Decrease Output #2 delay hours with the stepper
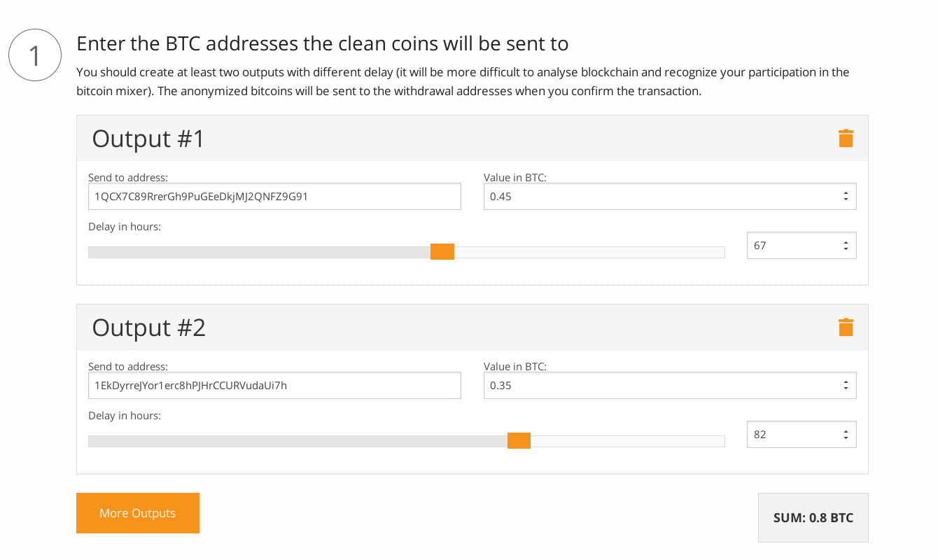 (847, 438)
